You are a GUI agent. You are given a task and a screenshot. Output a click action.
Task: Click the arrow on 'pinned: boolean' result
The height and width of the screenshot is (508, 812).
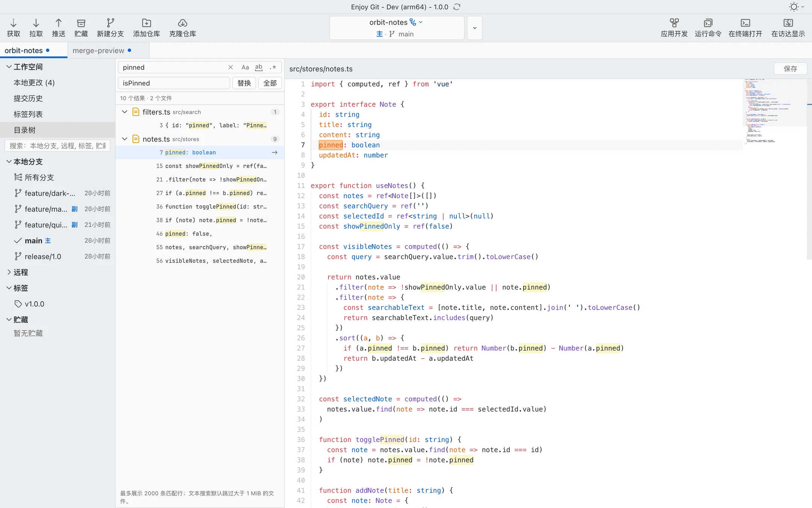[275, 152]
